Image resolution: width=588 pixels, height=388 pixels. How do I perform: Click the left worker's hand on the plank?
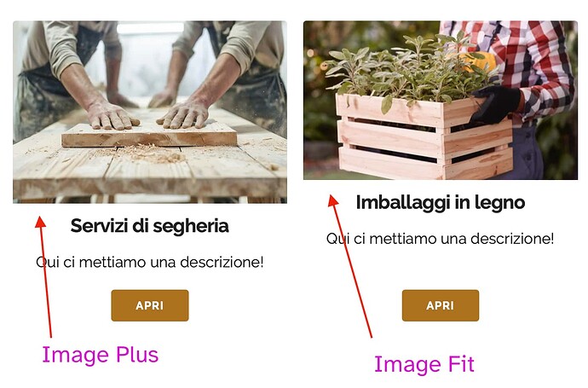pyautogui.click(x=112, y=116)
